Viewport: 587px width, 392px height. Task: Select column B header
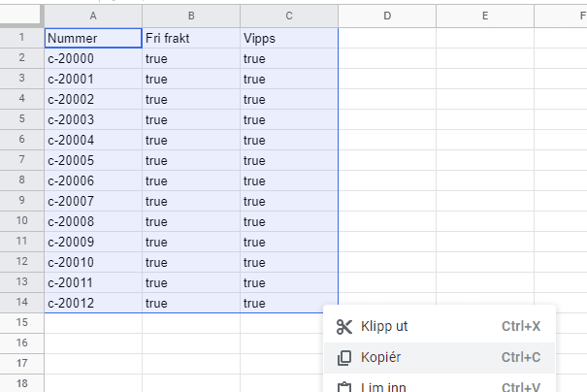[191, 16]
